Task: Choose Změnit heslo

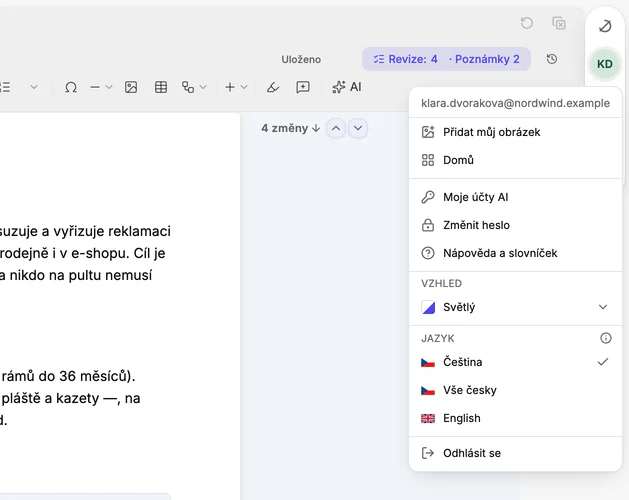Action: pyautogui.click(x=515, y=225)
